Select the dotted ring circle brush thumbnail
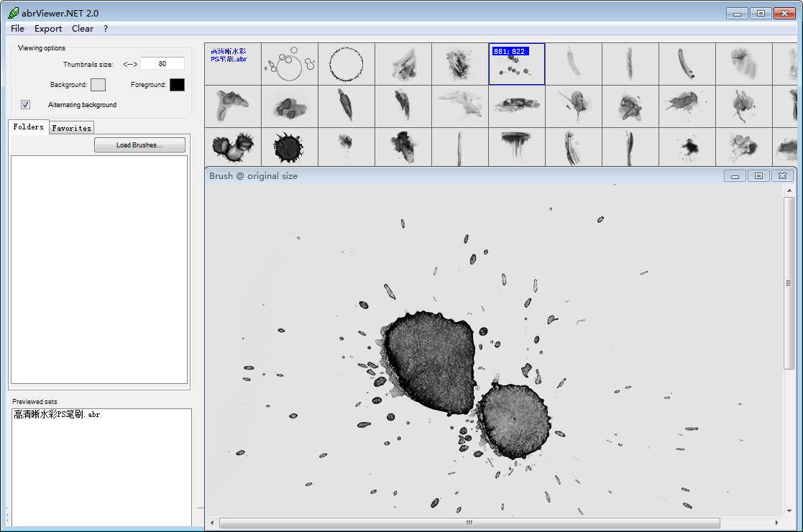Screen dimensions: 803x532 point(347,64)
